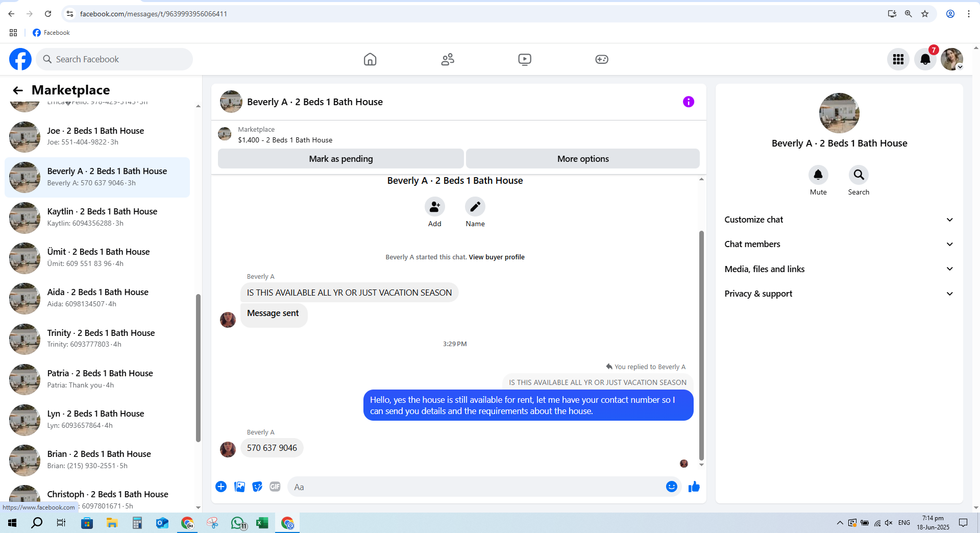Open Aida's 2 Beds 1 Bath House chat

(97, 298)
